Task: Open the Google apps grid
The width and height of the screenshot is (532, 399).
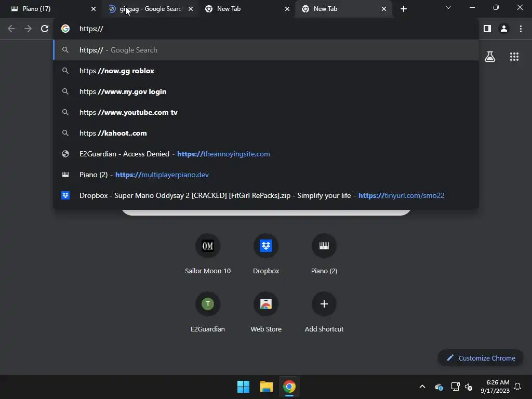Action: pos(514,57)
